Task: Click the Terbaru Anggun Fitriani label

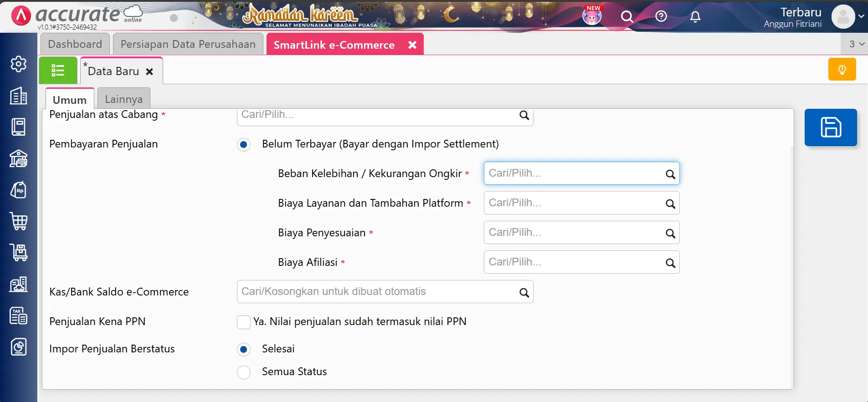Action: coord(793,17)
